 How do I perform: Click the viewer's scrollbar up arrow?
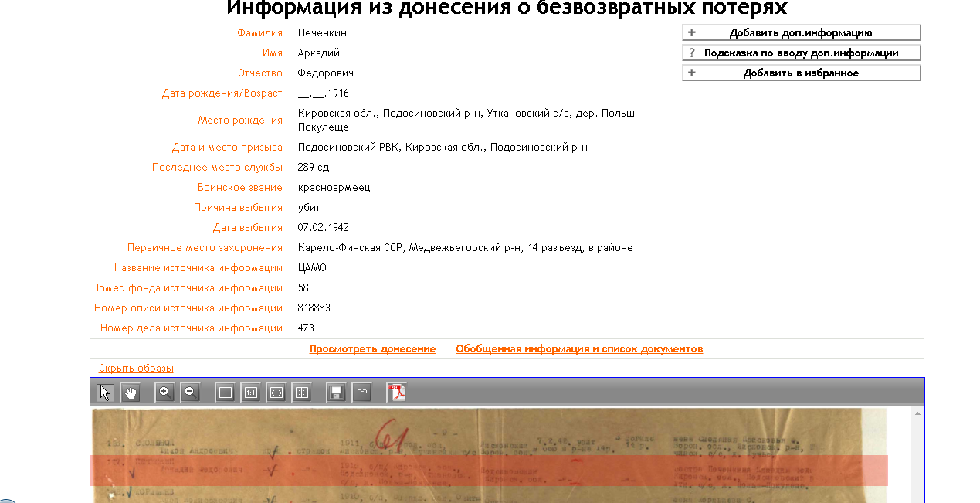(x=917, y=414)
